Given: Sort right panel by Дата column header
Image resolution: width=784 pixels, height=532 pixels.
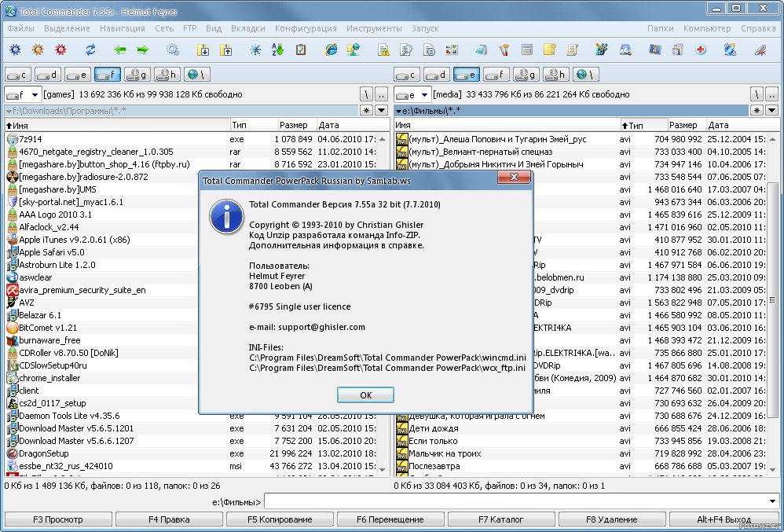Looking at the screenshot, I should pyautogui.click(x=743, y=125).
